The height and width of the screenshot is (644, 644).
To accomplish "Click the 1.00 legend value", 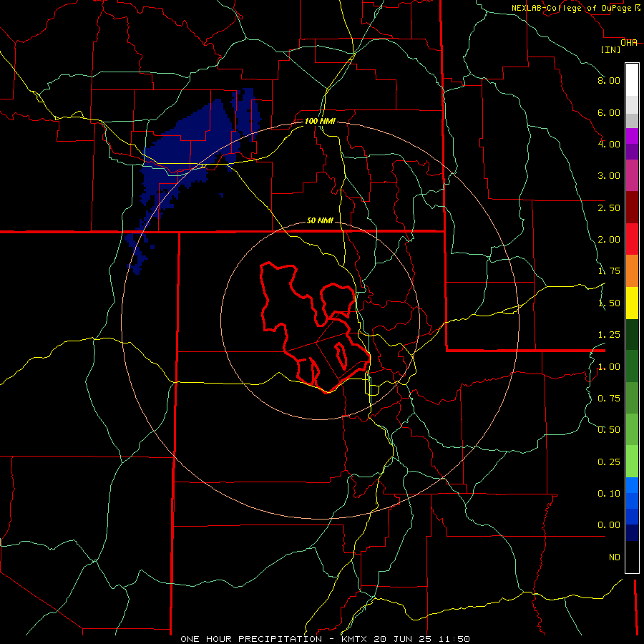I will coord(609,367).
